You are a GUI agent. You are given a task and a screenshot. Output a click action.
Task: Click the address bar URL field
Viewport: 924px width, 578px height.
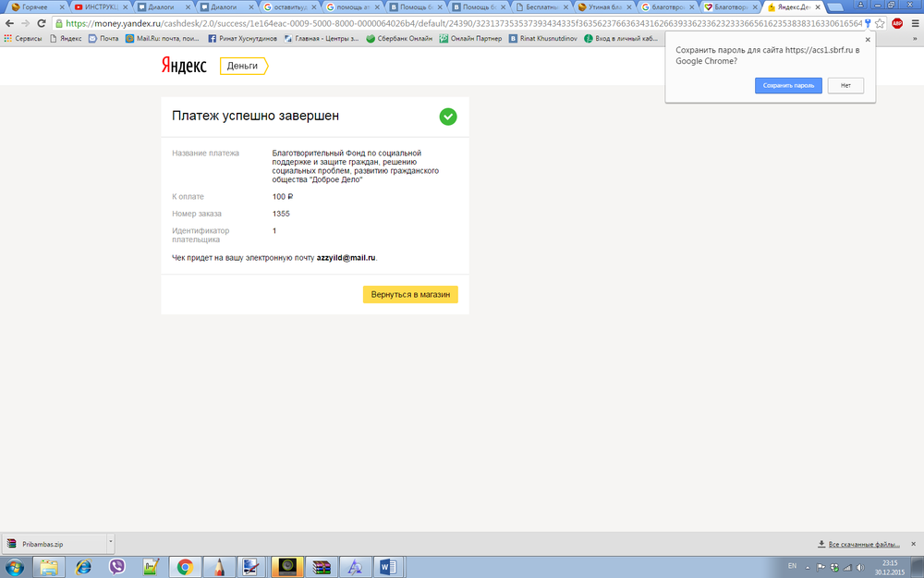(462, 23)
